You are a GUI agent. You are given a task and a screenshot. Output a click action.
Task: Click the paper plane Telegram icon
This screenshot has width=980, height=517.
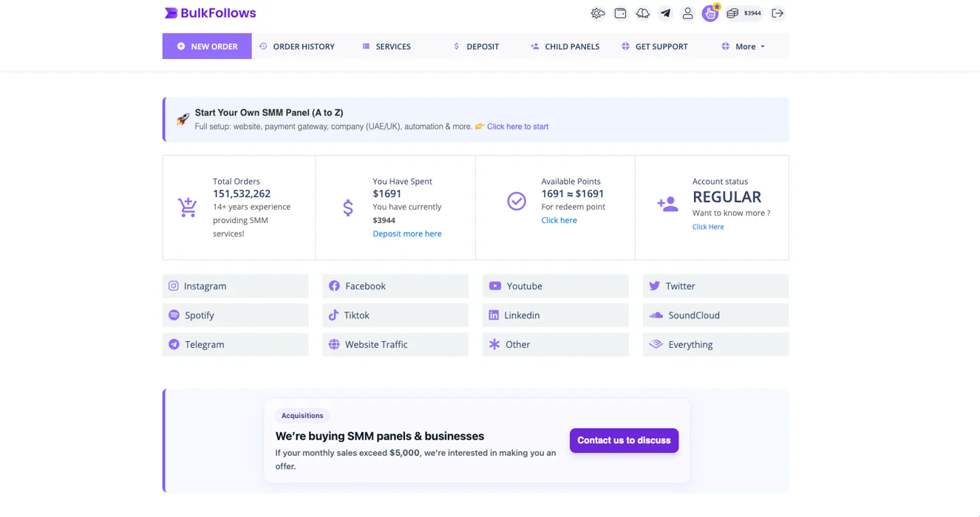[x=665, y=13]
